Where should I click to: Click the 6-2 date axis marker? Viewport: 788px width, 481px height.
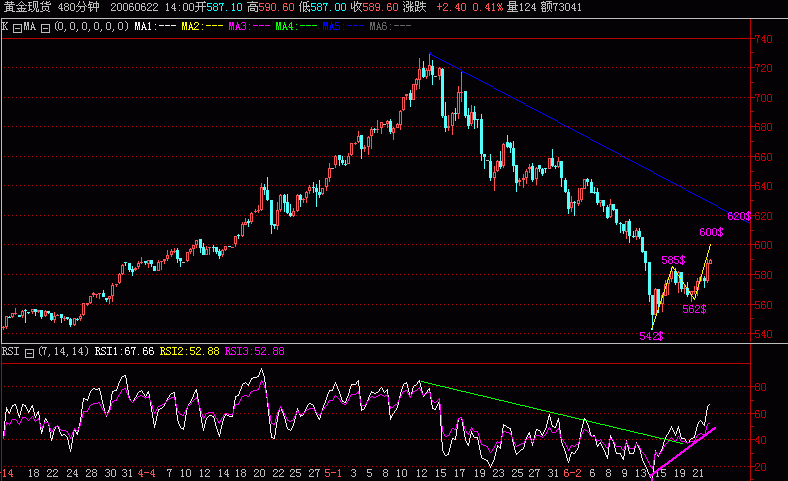click(x=573, y=473)
